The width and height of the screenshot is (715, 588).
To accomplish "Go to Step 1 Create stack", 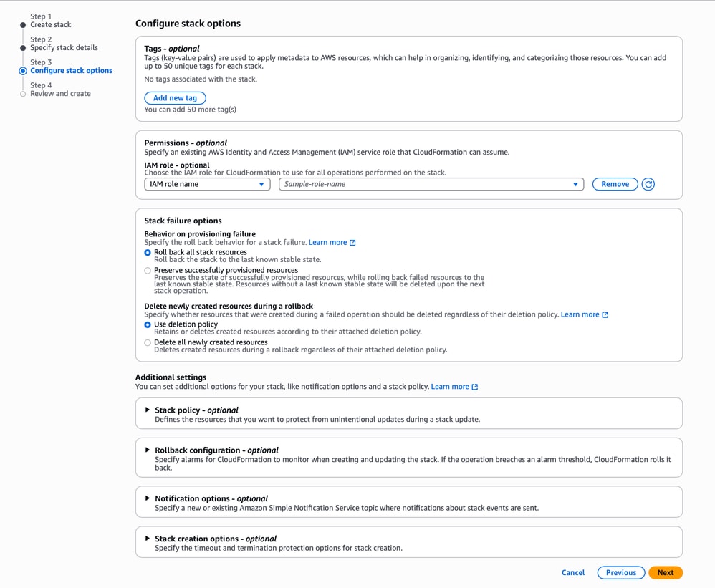I will 50,24.
